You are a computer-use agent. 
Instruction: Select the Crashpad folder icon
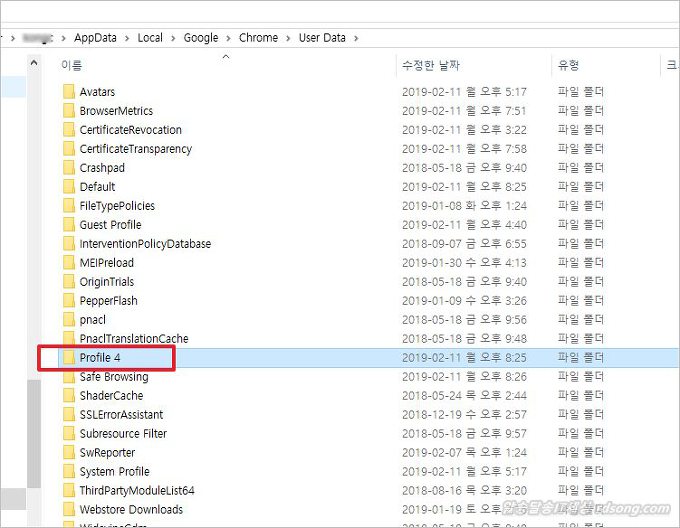(x=68, y=168)
